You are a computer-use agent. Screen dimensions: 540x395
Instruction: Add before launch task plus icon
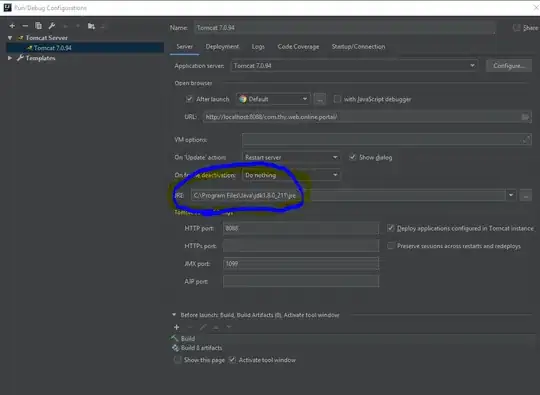point(177,327)
